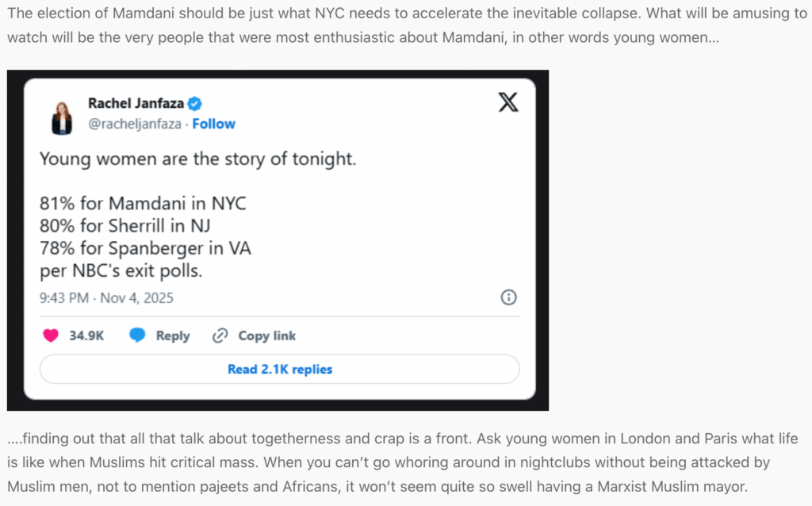Click the tweet info icon
Screen dimensions: 812x506
(x=509, y=297)
